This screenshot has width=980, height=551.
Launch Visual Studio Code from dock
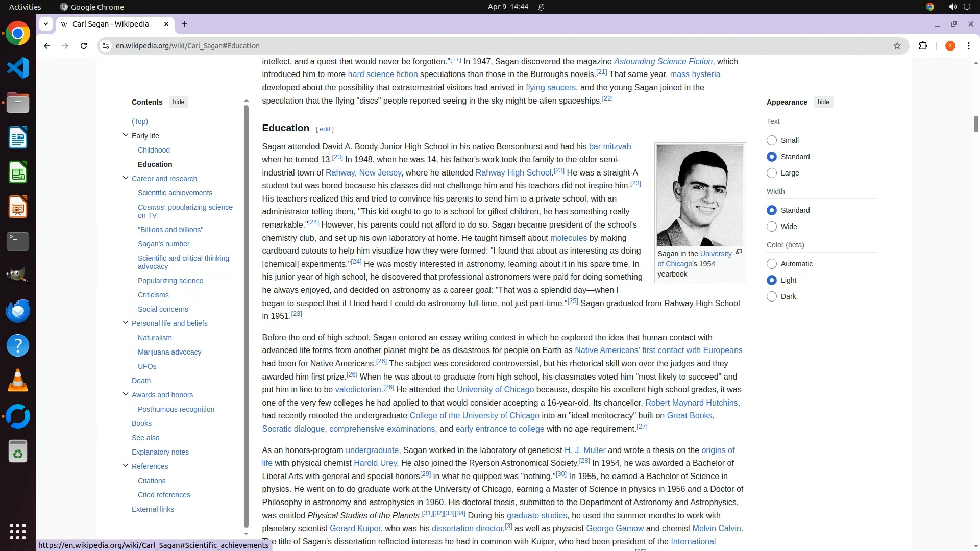coord(18,68)
